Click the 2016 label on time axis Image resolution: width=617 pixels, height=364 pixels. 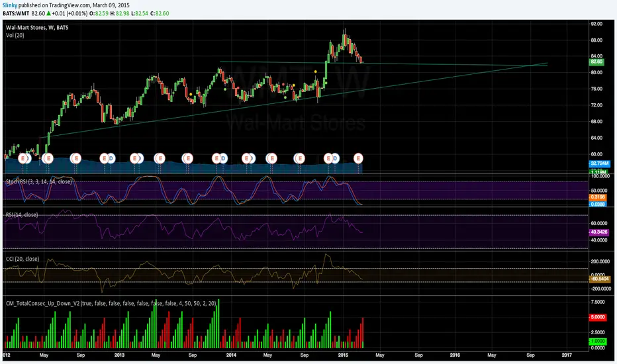[455, 355]
